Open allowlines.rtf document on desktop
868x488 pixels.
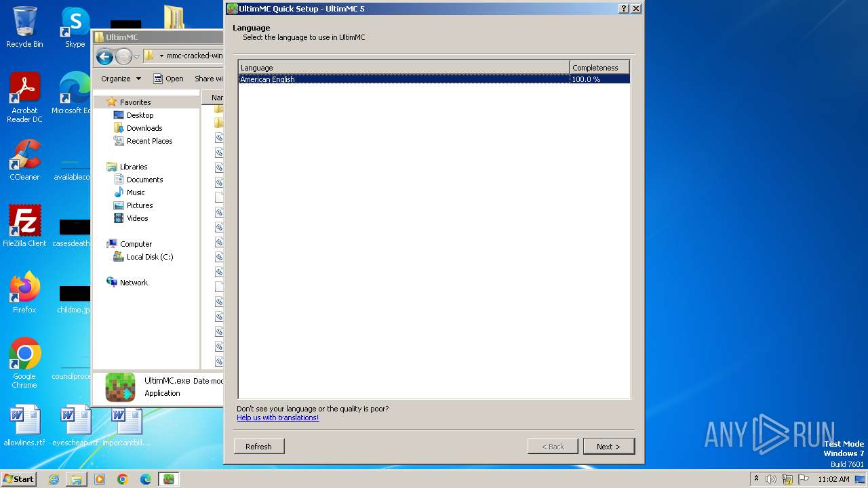click(x=24, y=426)
